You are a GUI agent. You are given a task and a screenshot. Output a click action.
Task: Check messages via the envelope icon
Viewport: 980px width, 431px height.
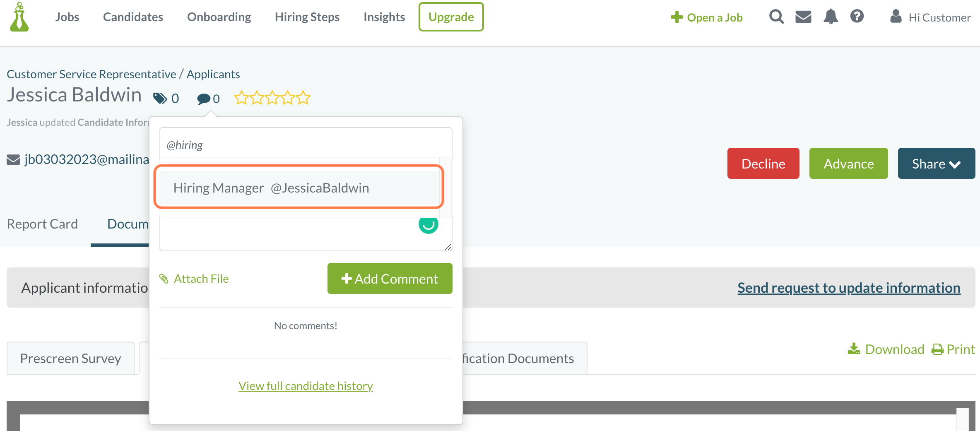tap(803, 17)
